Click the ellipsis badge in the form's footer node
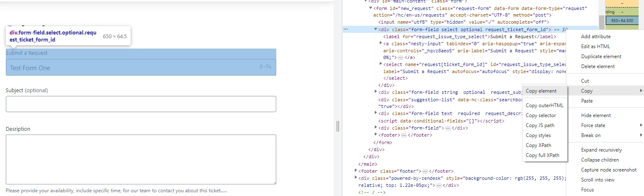Image resolution: width=644 pixels, height=196 pixels. (x=404, y=135)
